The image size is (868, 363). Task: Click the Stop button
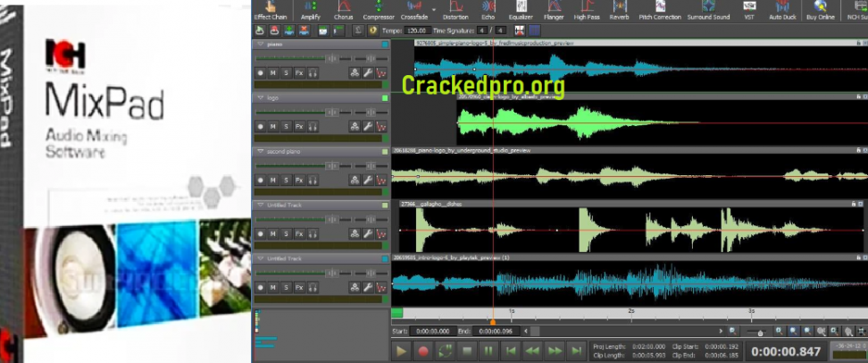[467, 350]
